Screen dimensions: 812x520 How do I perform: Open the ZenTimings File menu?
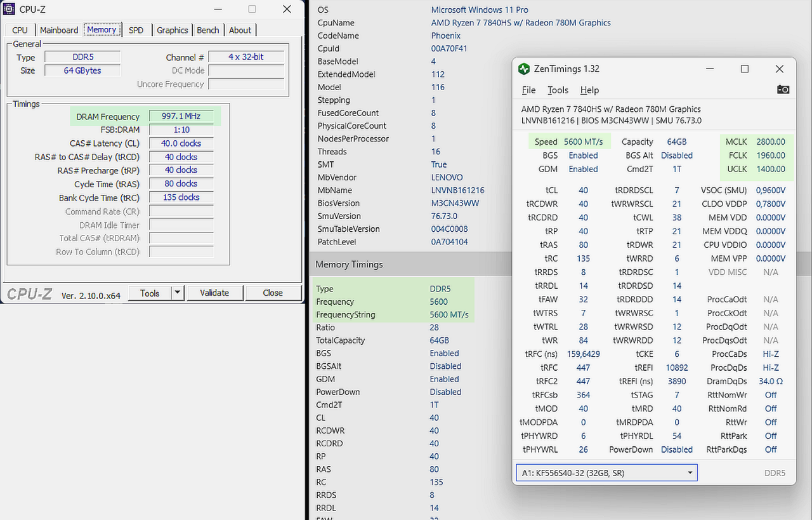pos(528,90)
